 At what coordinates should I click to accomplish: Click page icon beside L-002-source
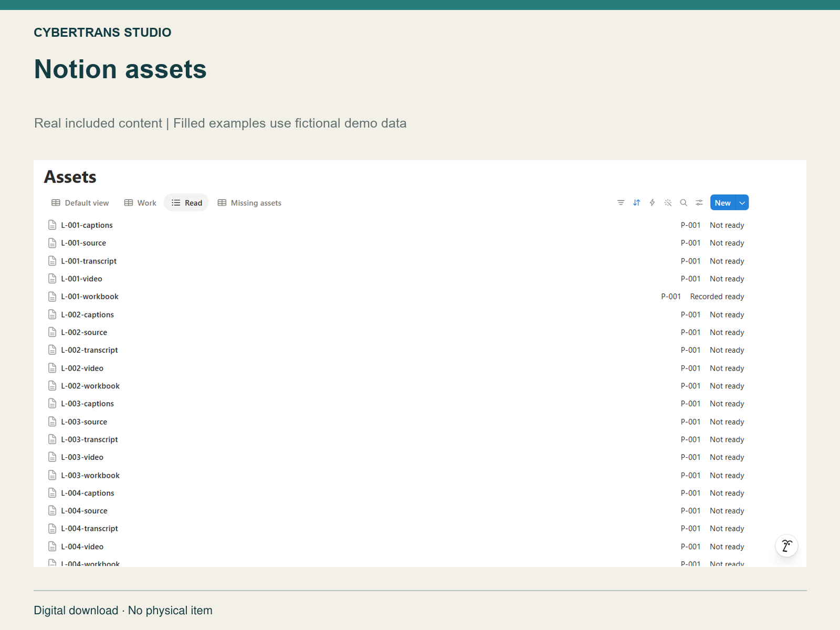(52, 332)
